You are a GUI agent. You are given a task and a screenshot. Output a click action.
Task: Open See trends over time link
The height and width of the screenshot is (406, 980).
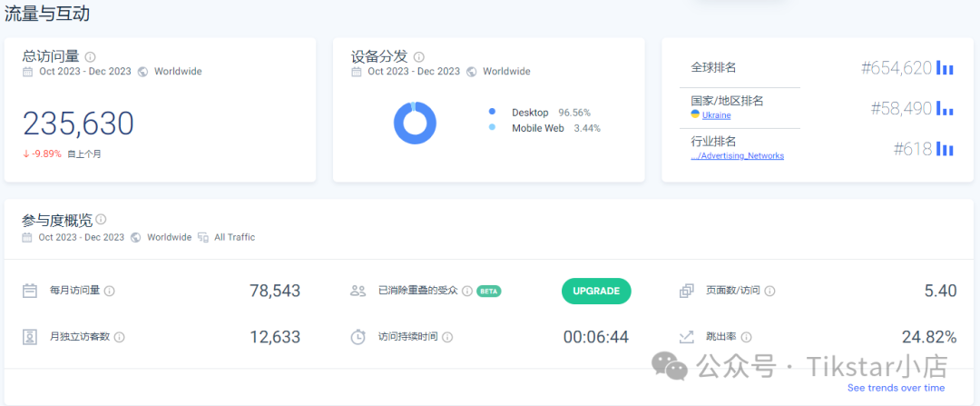tap(897, 388)
